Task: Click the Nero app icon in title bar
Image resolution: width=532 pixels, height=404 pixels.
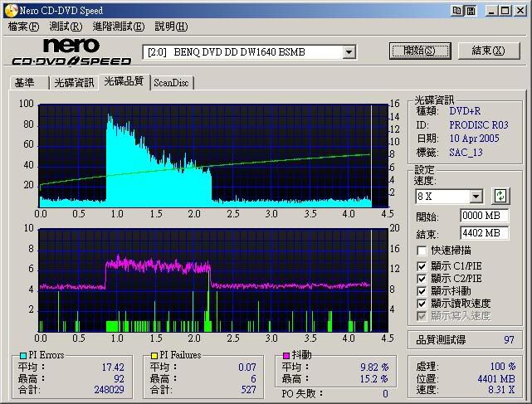Action: 10,9
